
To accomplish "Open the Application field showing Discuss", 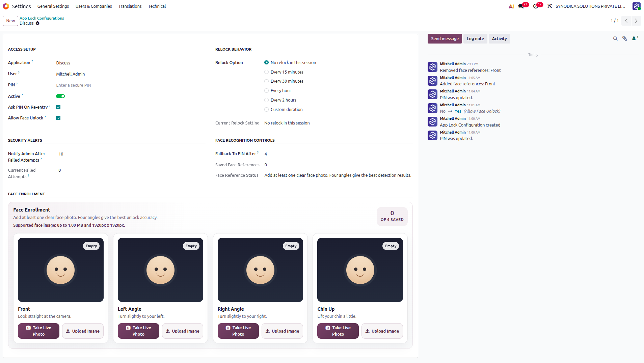I will (131, 63).
